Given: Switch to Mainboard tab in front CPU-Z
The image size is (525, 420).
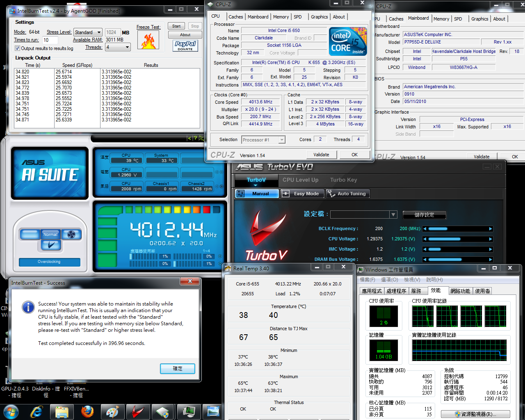Looking at the screenshot, I should click(258, 17).
